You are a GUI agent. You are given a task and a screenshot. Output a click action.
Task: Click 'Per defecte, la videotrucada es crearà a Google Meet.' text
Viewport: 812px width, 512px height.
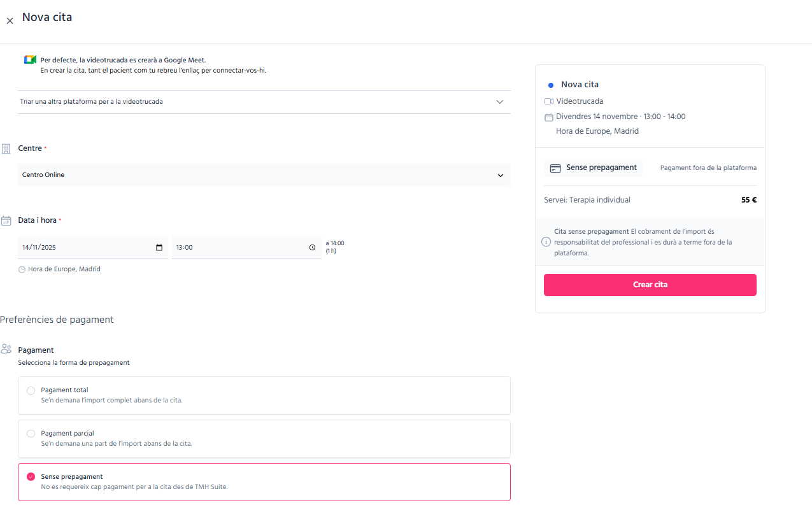(123, 60)
